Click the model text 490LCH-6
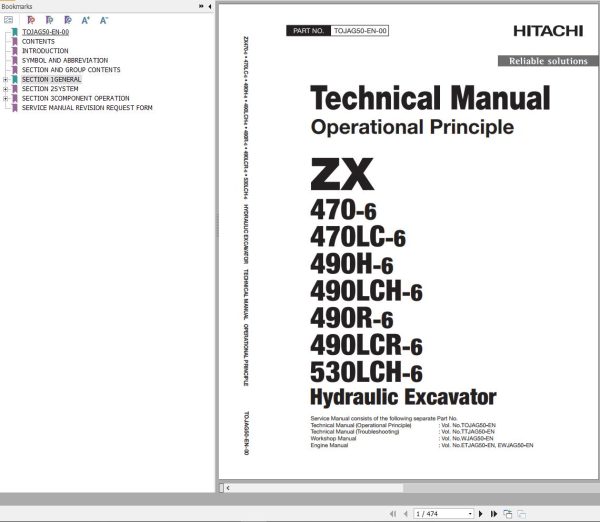 click(x=366, y=291)
